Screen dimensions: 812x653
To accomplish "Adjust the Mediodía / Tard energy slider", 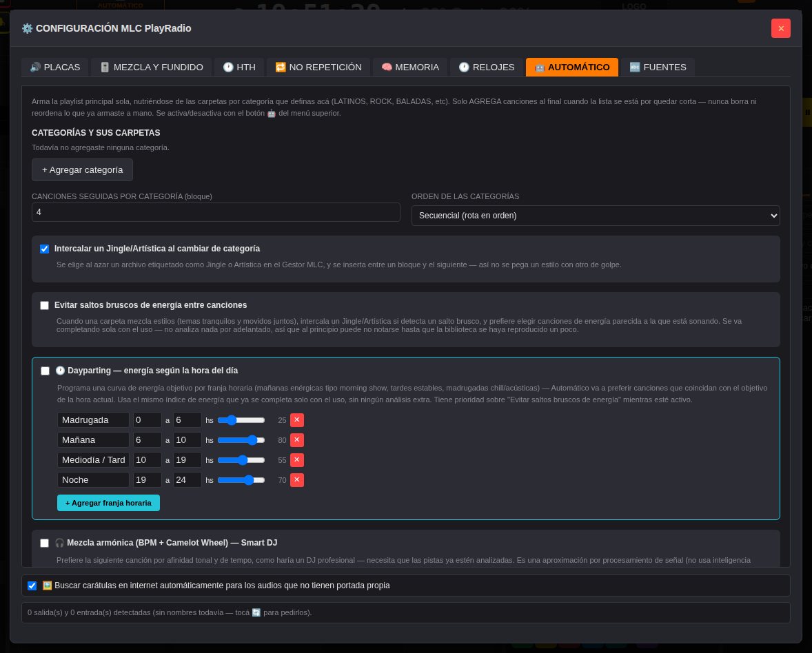I will point(241,460).
